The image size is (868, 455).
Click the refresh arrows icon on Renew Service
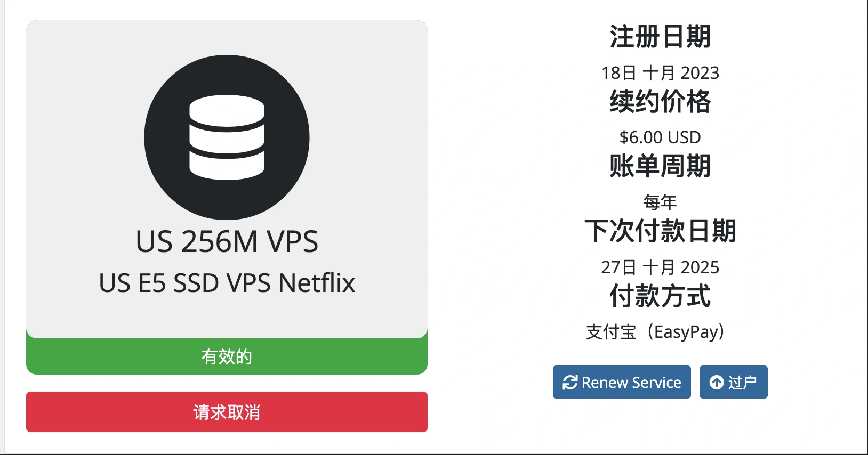[x=570, y=383]
